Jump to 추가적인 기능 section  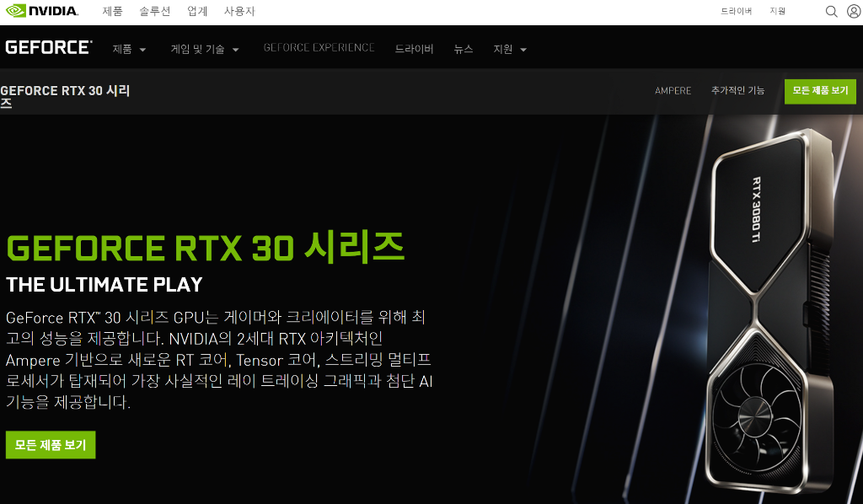pos(738,91)
